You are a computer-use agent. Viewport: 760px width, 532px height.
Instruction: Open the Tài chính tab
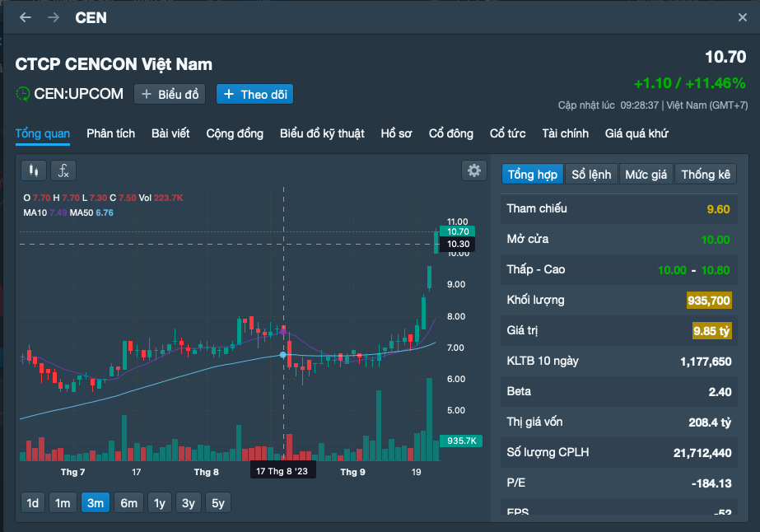565,133
